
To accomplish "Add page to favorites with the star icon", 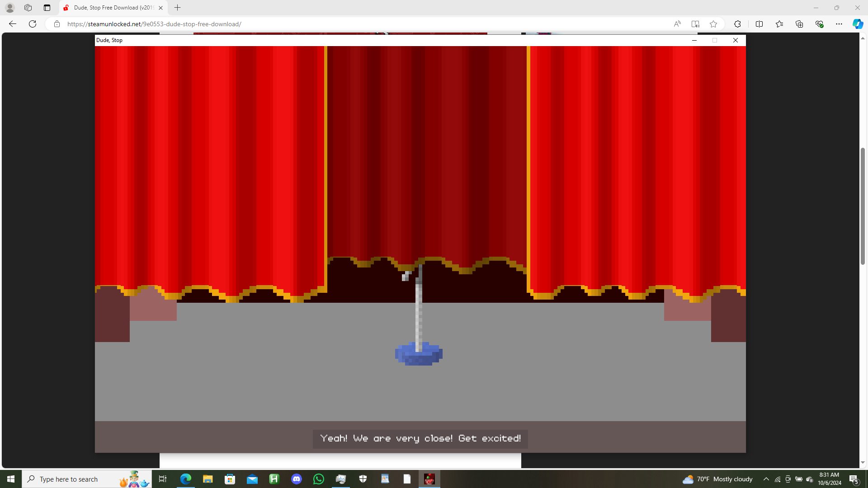I will click(713, 24).
